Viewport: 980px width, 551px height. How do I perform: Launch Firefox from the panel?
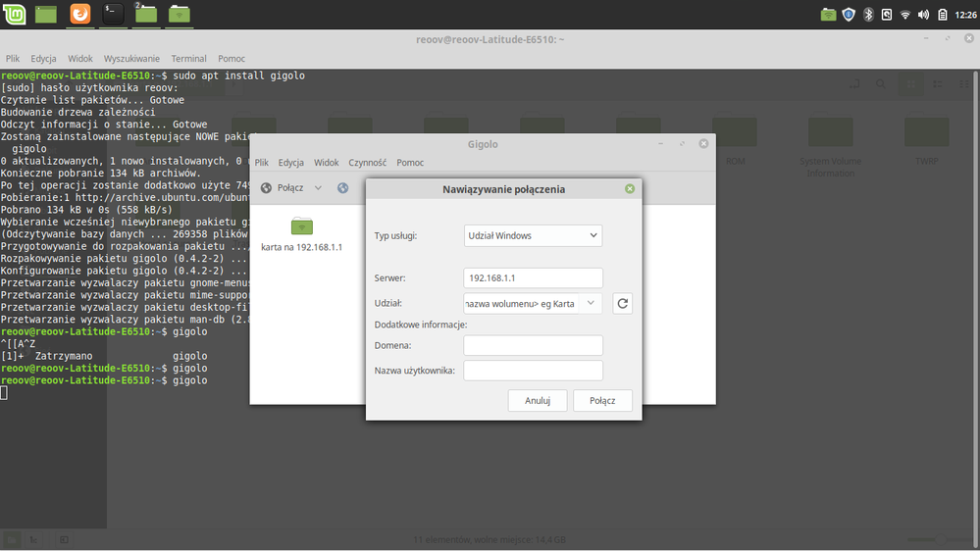(x=79, y=14)
